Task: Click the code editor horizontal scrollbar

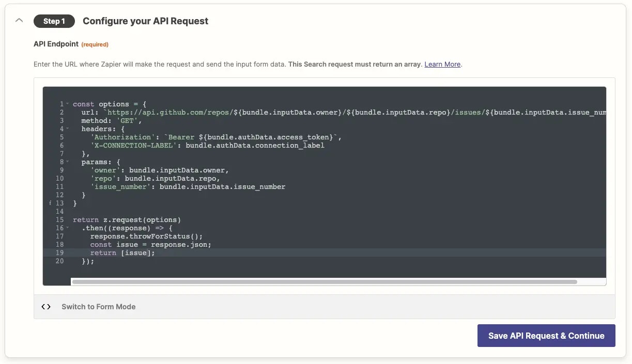Action: [x=325, y=282]
